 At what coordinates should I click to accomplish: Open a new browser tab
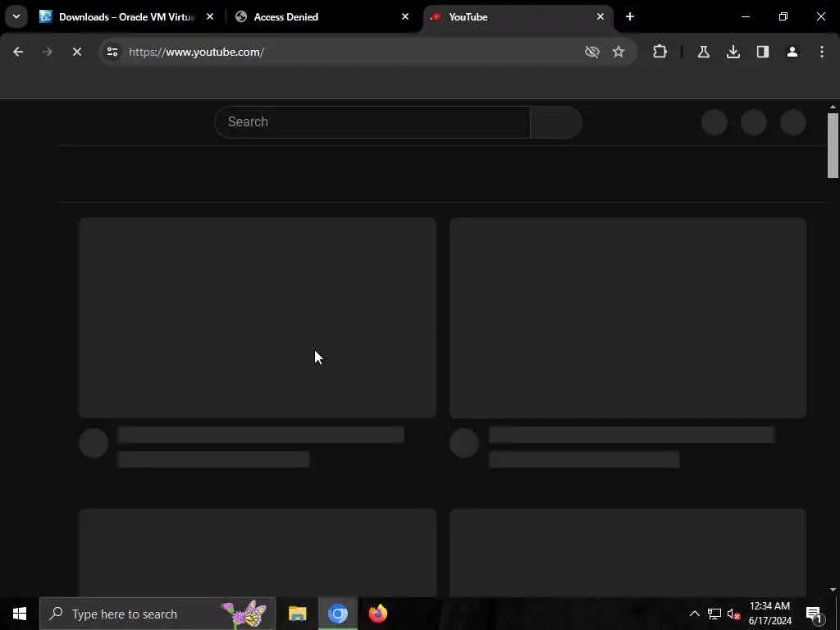coord(630,16)
